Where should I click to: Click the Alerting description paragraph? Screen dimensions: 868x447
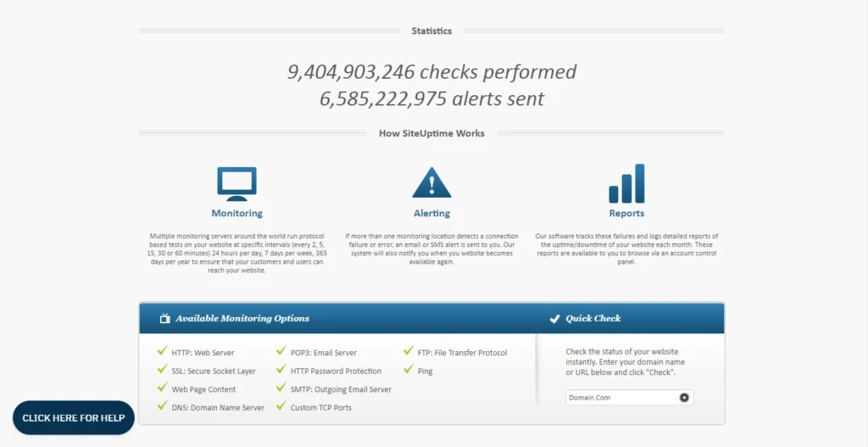(431, 249)
